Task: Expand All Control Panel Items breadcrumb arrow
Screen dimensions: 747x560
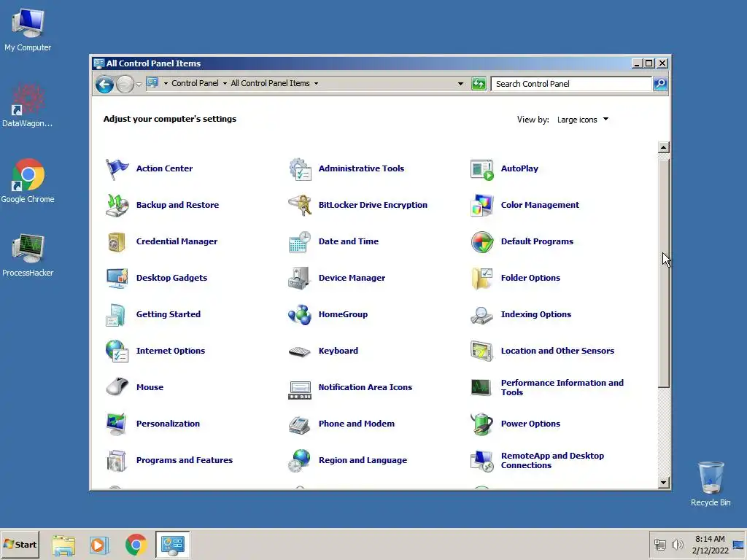Action: coord(316,83)
